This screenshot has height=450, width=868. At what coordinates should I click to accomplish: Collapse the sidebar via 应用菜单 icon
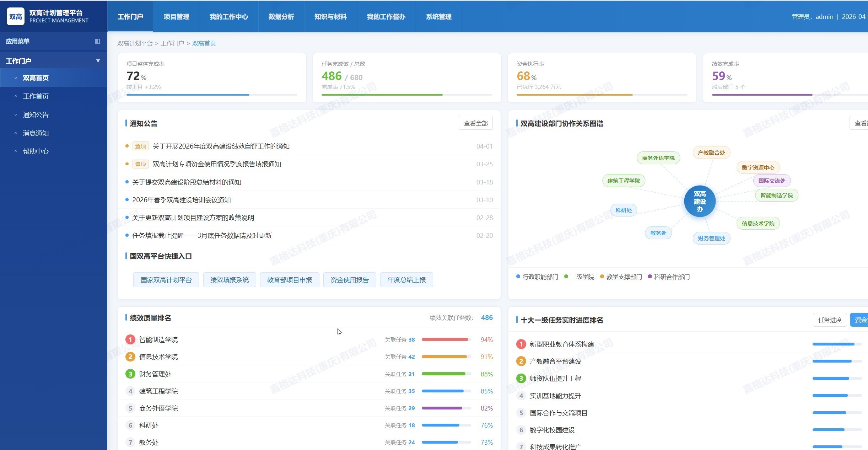click(97, 41)
